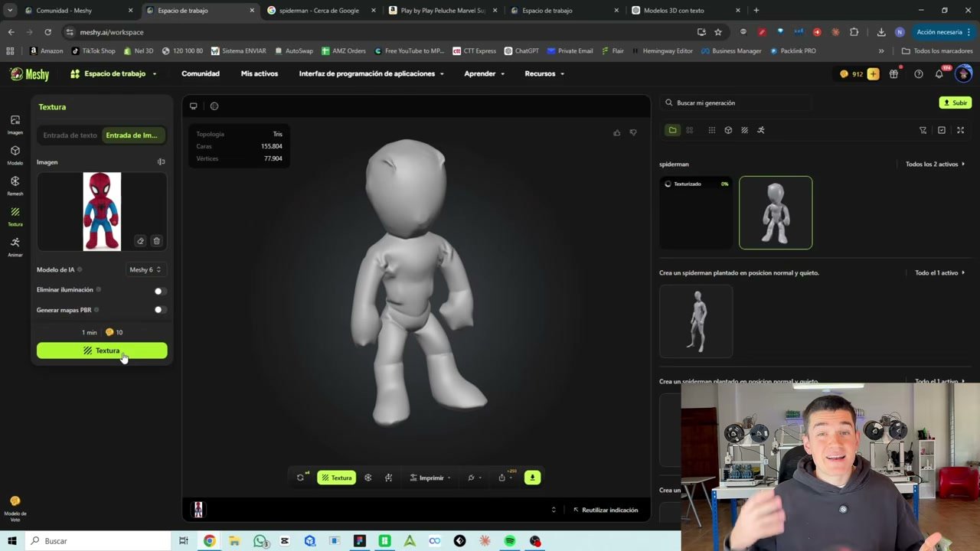Open the Modelo tool in the left sidebar
This screenshot has height=551, width=980.
(x=15, y=155)
